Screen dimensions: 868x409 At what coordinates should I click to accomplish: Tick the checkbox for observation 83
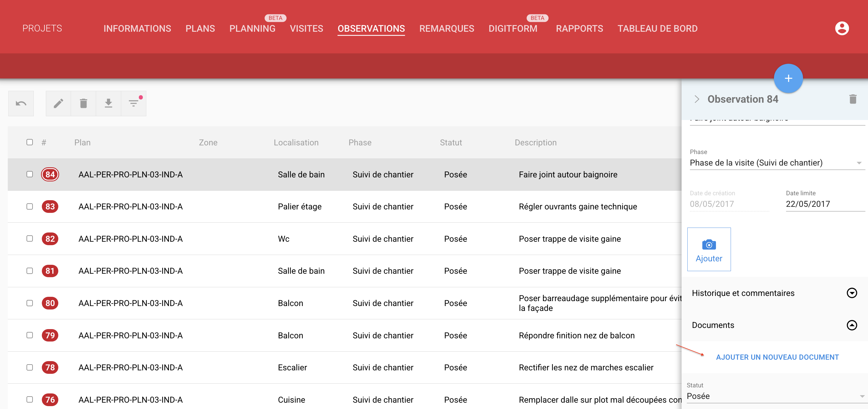tap(30, 207)
